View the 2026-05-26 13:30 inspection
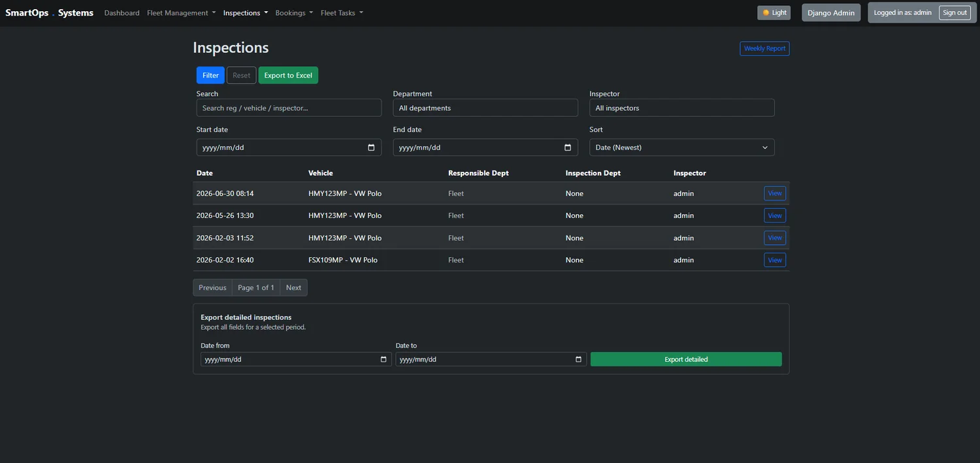 (x=775, y=216)
